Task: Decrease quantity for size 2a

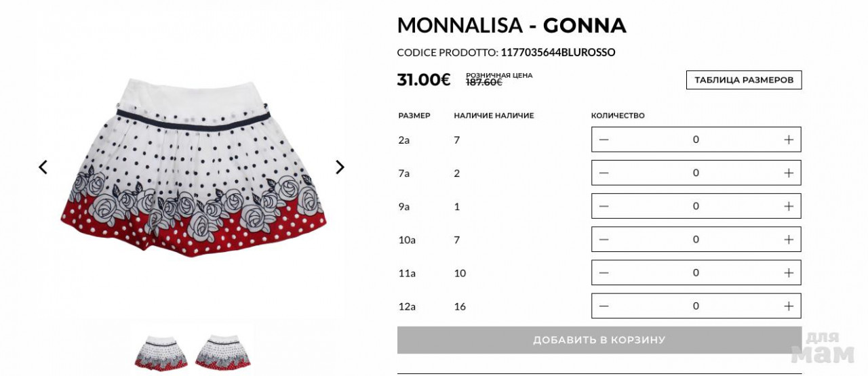Action: click(x=604, y=140)
